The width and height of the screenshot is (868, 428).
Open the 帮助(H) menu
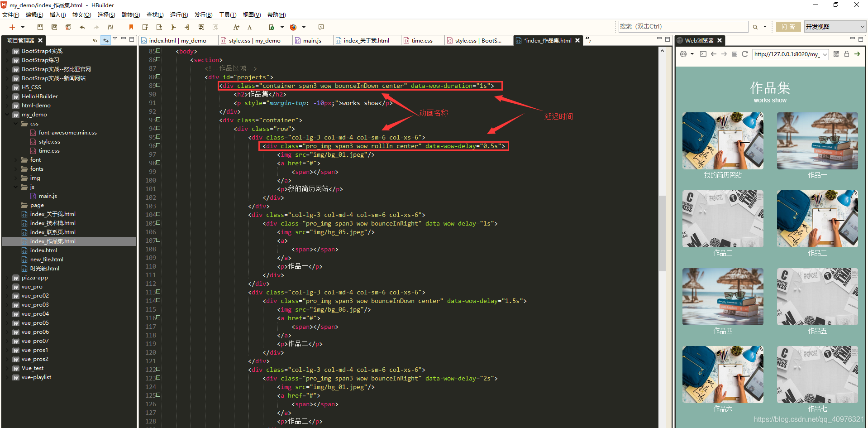[x=277, y=15]
